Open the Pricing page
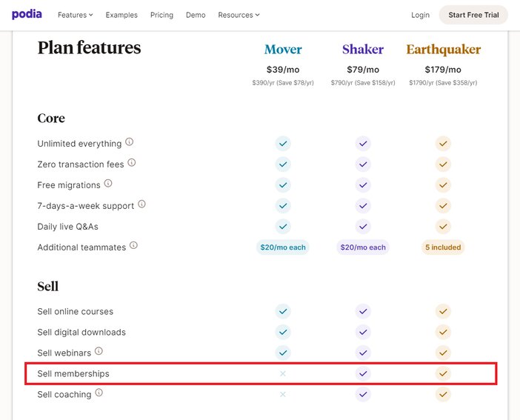Screen dimensions: 520x420 coord(161,15)
